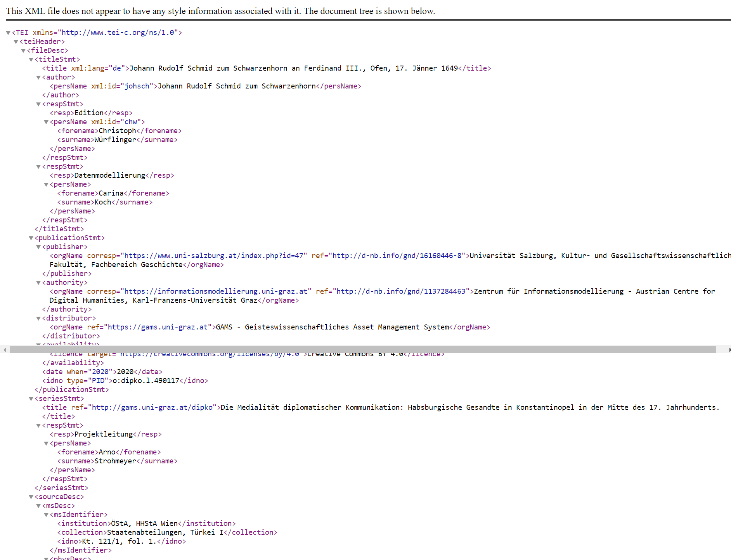Click the no style information notice
The image size is (731, 560).
coord(220,11)
